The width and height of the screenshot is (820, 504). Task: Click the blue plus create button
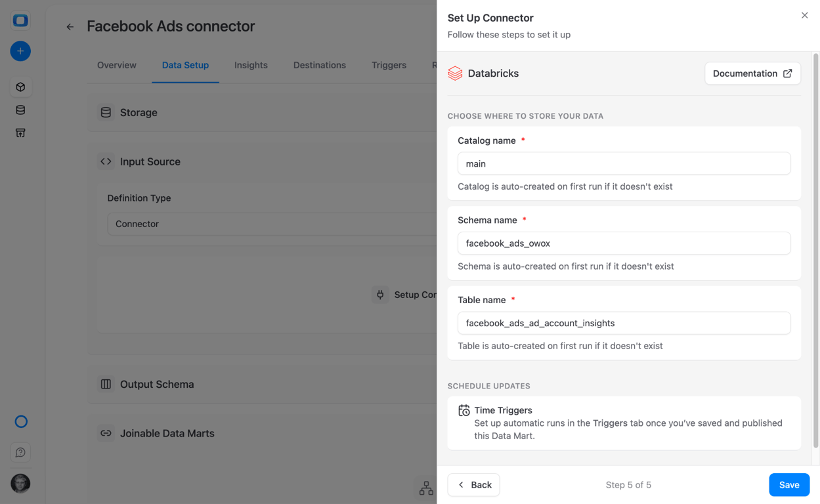[20, 51]
